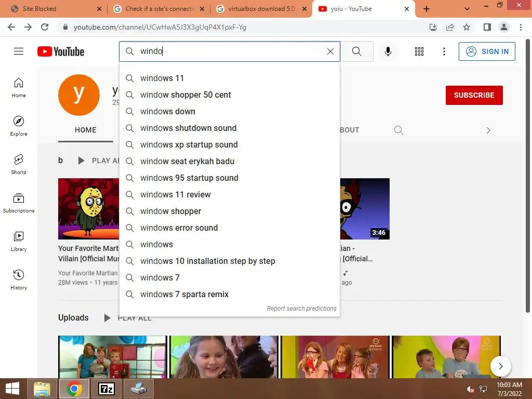Share this page via the share icon

tap(450, 27)
